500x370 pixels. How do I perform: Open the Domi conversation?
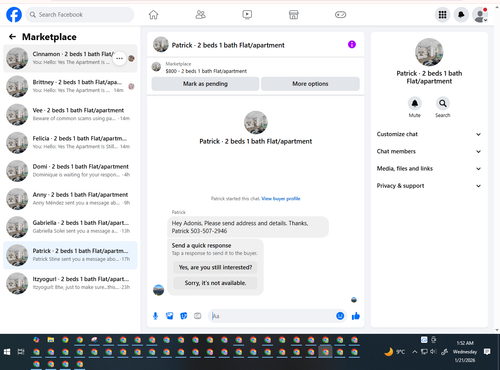pos(70,171)
